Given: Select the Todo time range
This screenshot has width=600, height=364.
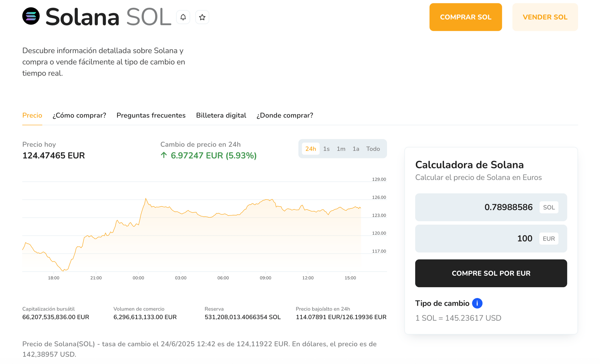Looking at the screenshot, I should [x=373, y=149].
